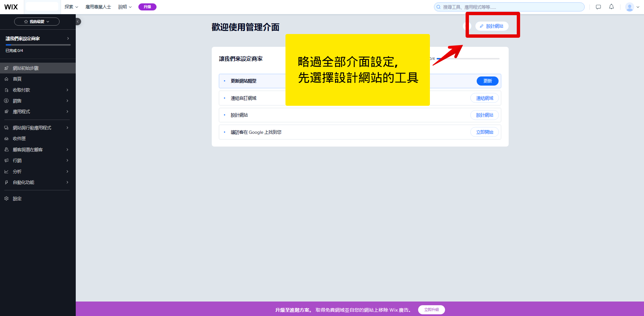The width and height of the screenshot is (644, 316).
Task: Open 設定 gear in sidebar
Action: pyautogui.click(x=17, y=199)
